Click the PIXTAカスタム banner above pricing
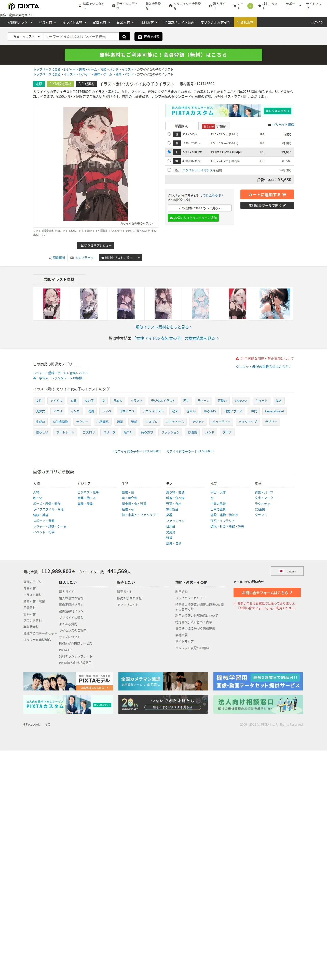 click(229, 111)
